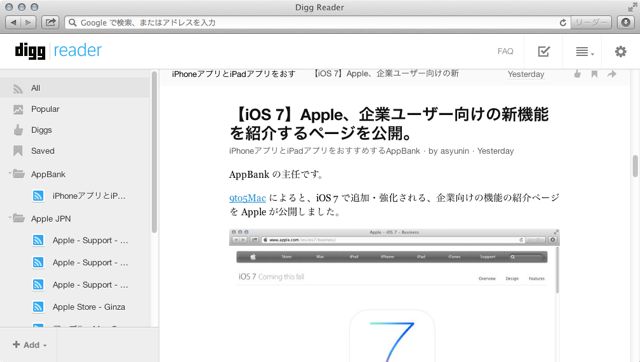Click the Saved bookmark sidebar icon
Viewport: 640px width, 362px height.
tap(18, 151)
